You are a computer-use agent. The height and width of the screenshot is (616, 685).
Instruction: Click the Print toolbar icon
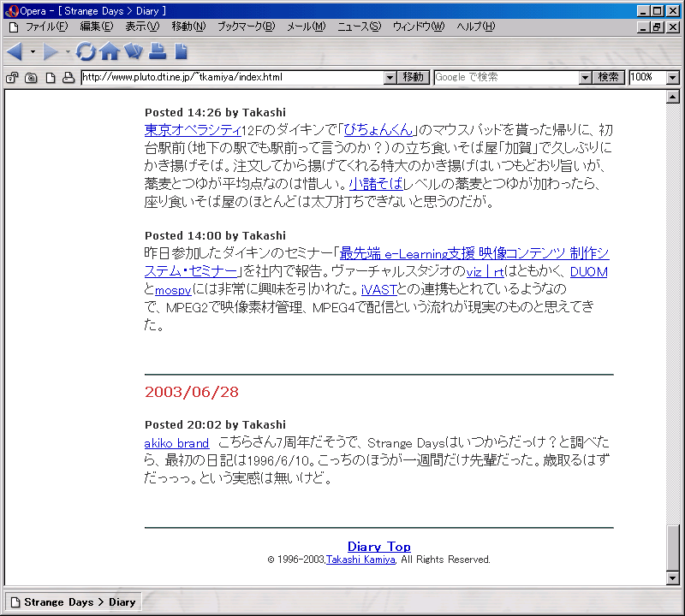(x=158, y=51)
